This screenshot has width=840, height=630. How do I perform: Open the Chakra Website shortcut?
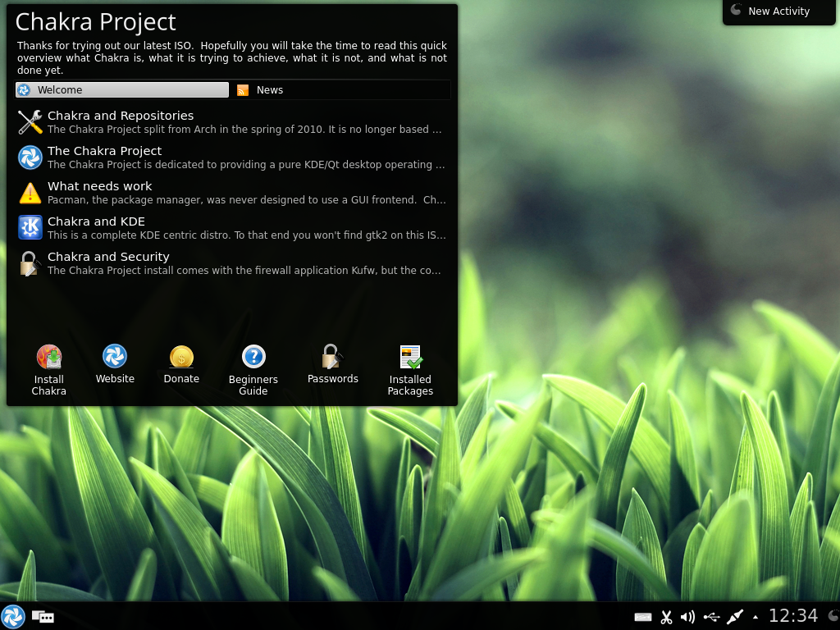click(x=115, y=356)
